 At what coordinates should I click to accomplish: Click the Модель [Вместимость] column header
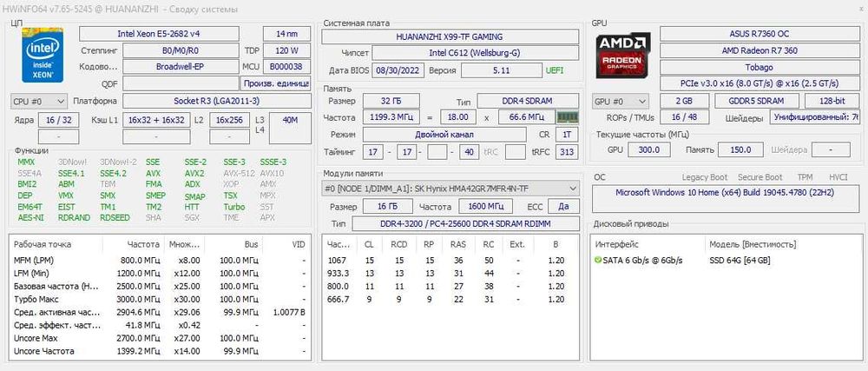click(753, 244)
